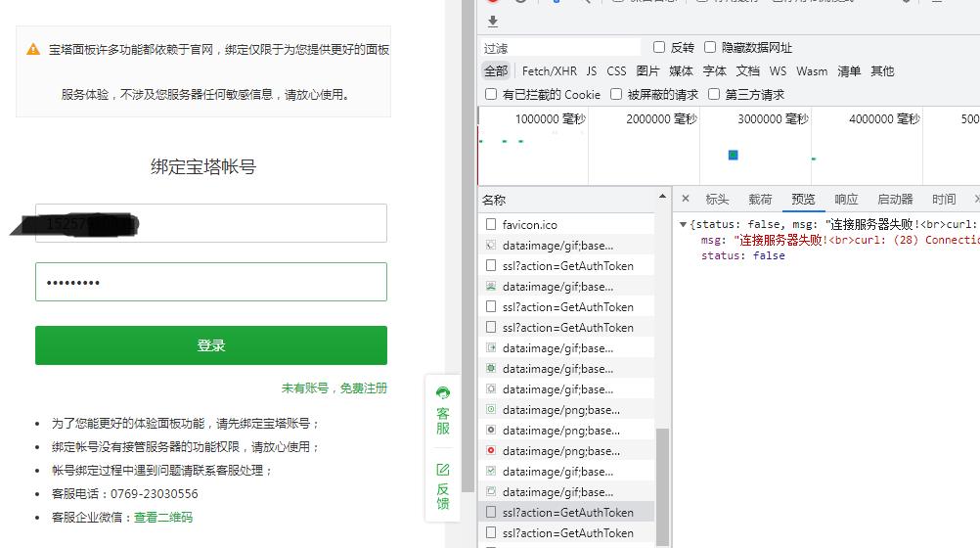This screenshot has width=980, height=548.
Task: Click the request list vertical scrollbar
Action: pyautogui.click(x=662, y=486)
